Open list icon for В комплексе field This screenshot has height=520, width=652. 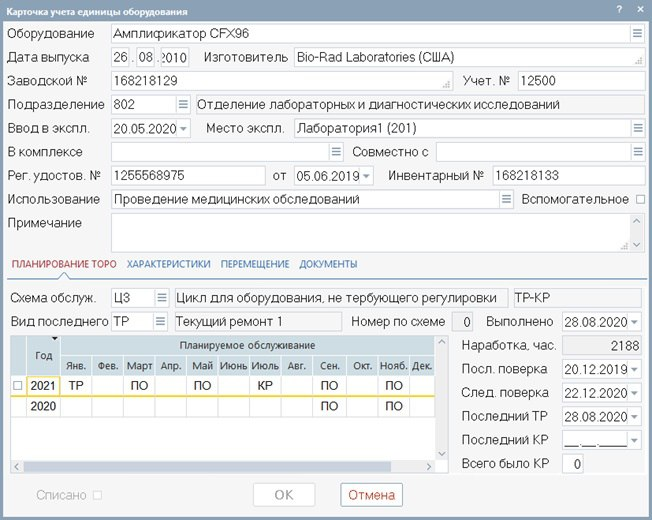coord(336,152)
